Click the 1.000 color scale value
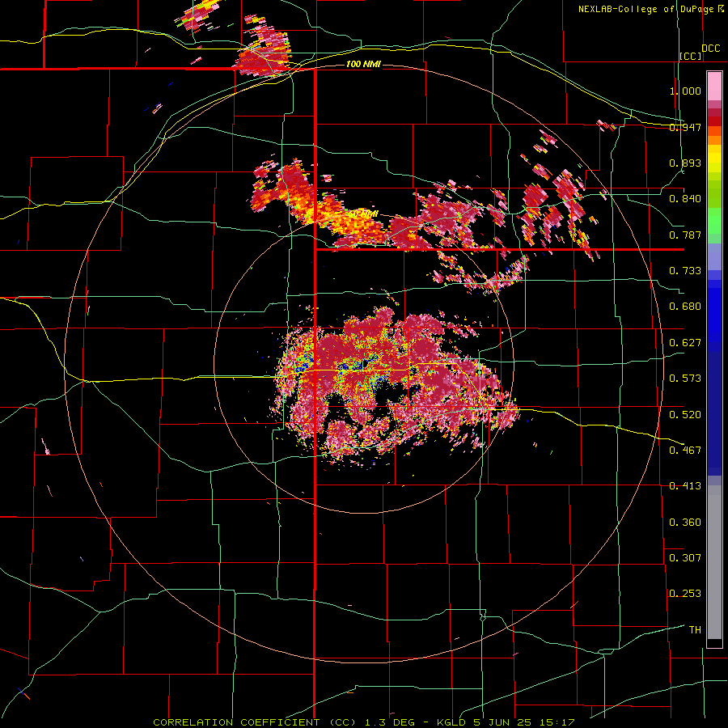728x728 pixels. (685, 91)
